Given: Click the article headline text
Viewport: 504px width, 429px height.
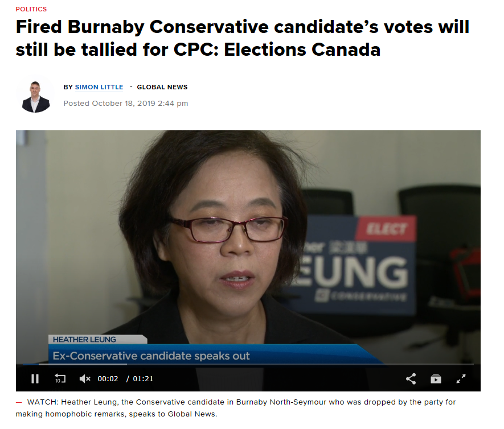Looking at the screenshot, I should point(243,38).
